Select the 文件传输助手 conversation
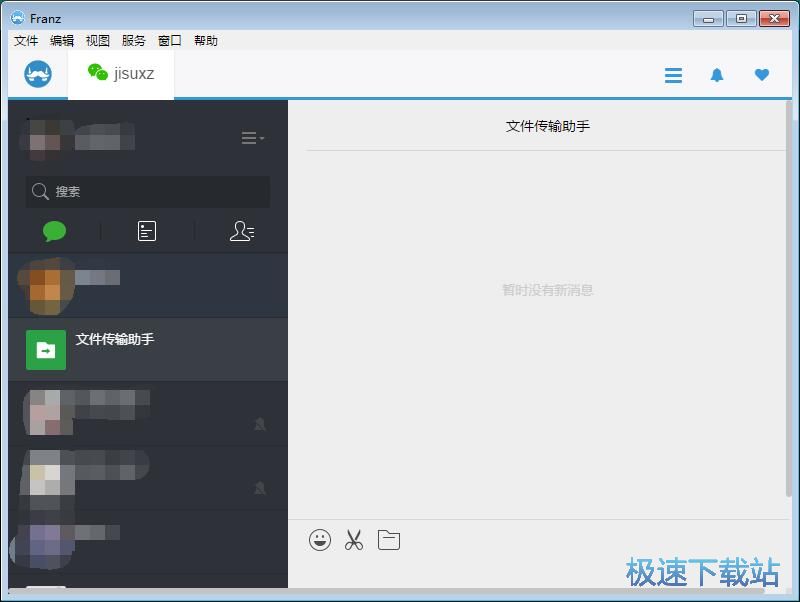The width and height of the screenshot is (800, 602). (148, 349)
